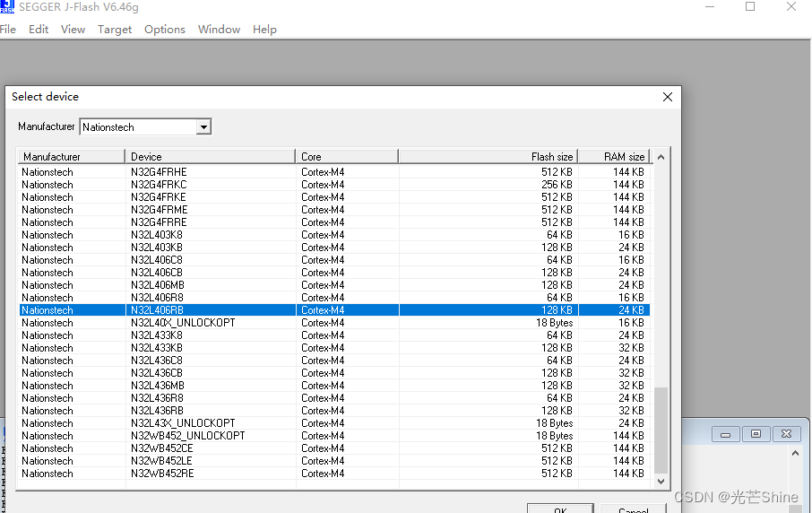This screenshot has width=812, height=513.
Task: Click the scrollbar up arrow in device list
Action: click(x=661, y=157)
